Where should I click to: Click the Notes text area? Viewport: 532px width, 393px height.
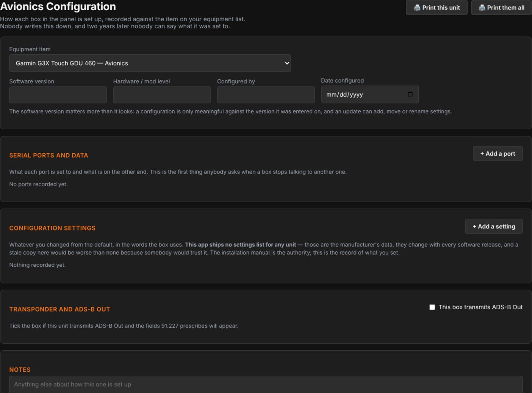(266, 385)
